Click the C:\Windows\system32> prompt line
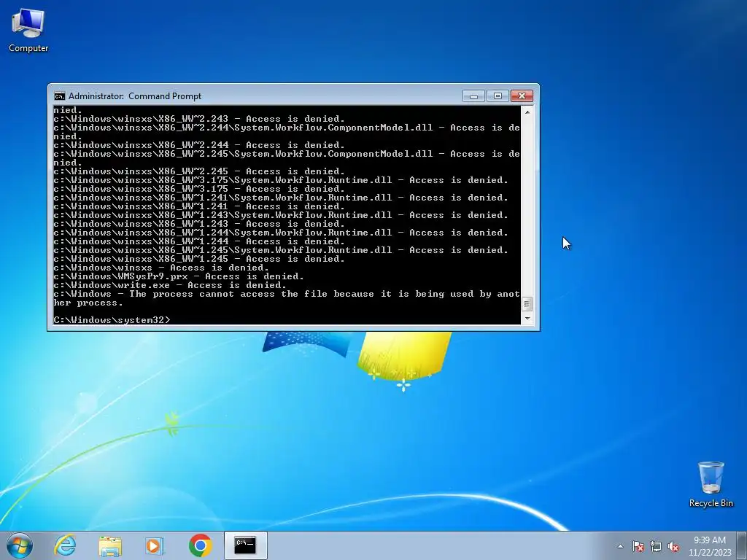This screenshot has width=747, height=560. [x=112, y=320]
